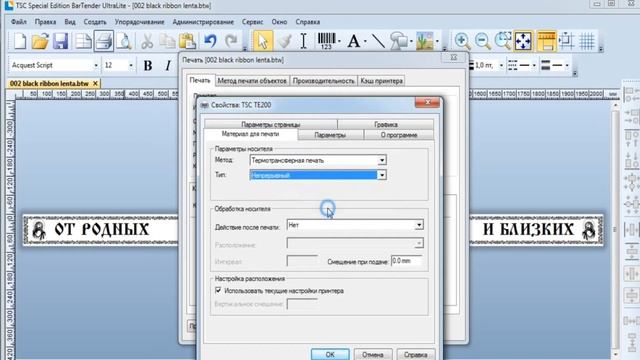Open the Справка menu
The height and width of the screenshot is (360, 640).
tap(307, 22)
